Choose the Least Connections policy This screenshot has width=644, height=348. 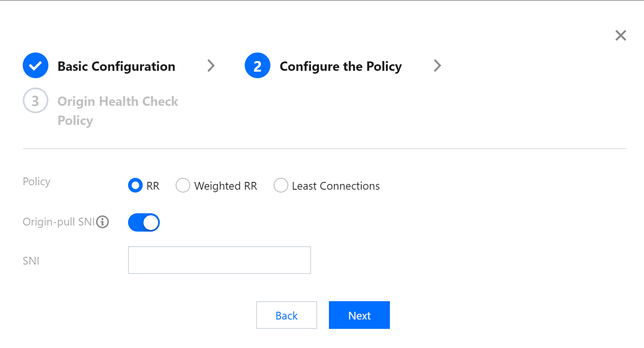pyautogui.click(x=281, y=186)
